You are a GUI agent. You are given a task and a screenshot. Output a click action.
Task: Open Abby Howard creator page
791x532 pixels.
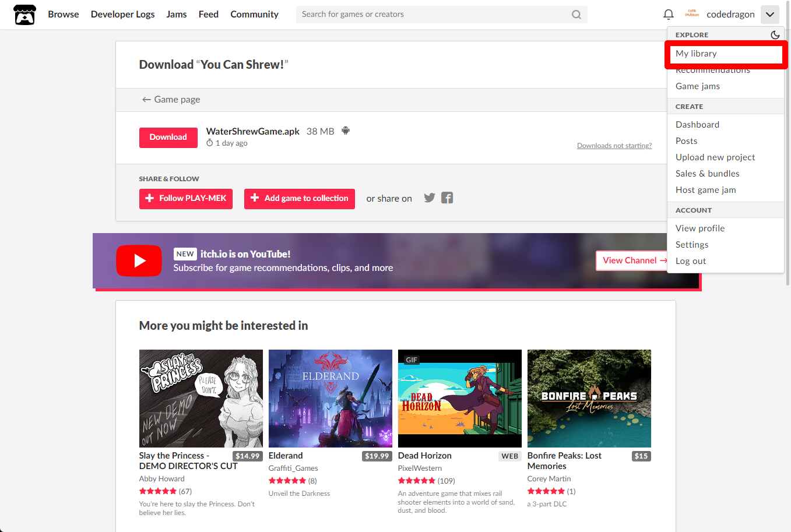click(162, 479)
